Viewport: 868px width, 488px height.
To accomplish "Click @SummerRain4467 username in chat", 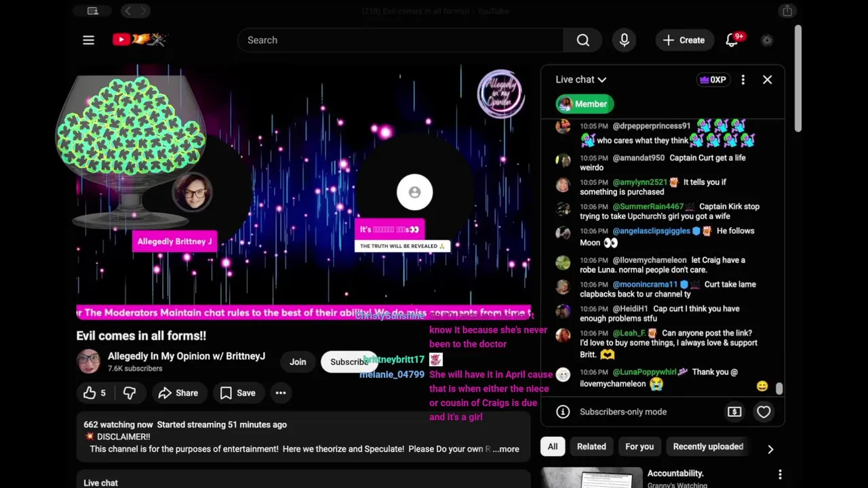I will (648, 207).
